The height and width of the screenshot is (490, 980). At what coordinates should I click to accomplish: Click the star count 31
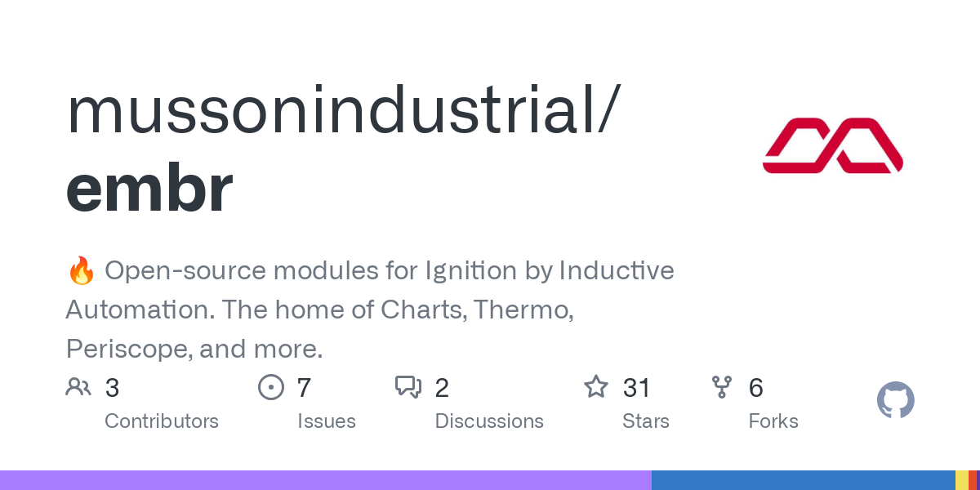tap(636, 387)
